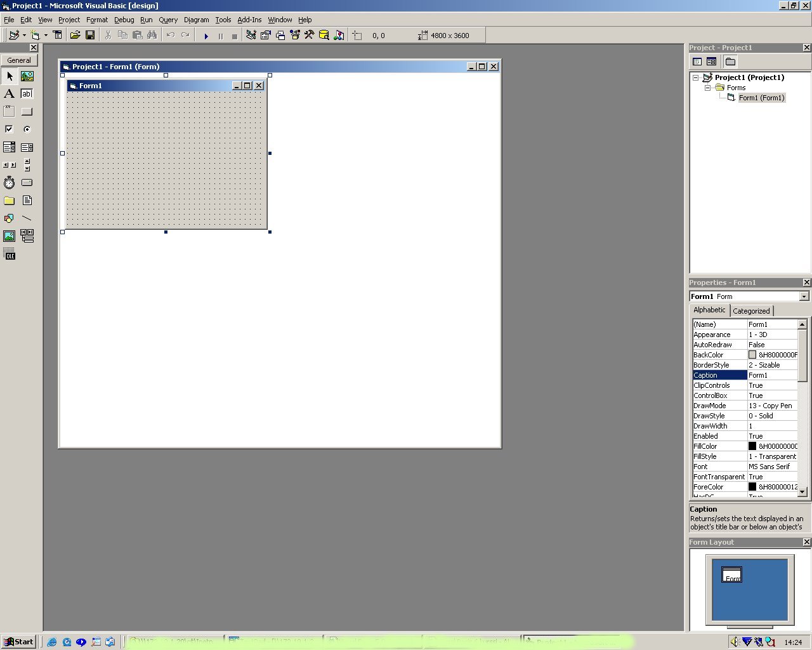Image resolution: width=812 pixels, height=650 pixels.
Task: Toggle Folders in the Project panel
Action: coord(730,62)
